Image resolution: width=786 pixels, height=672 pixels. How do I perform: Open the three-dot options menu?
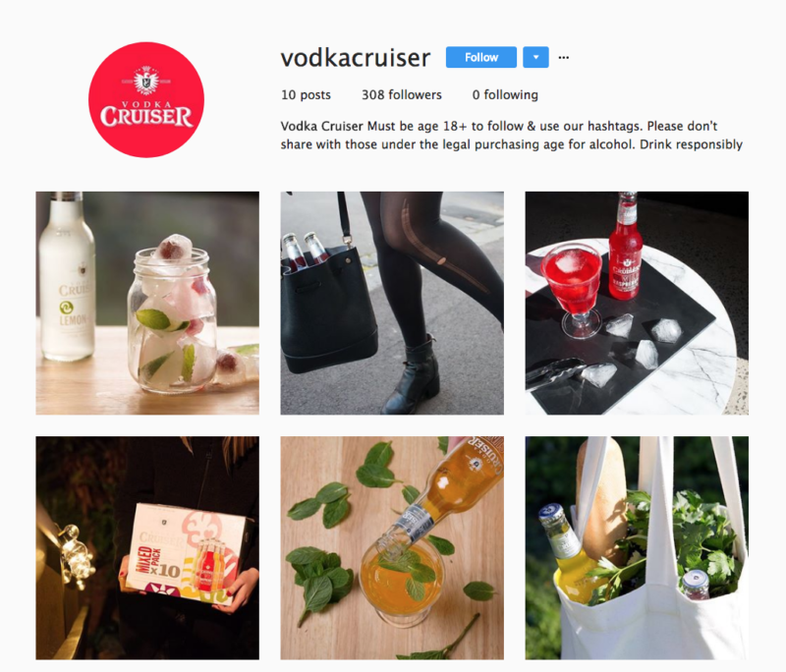pos(563,58)
